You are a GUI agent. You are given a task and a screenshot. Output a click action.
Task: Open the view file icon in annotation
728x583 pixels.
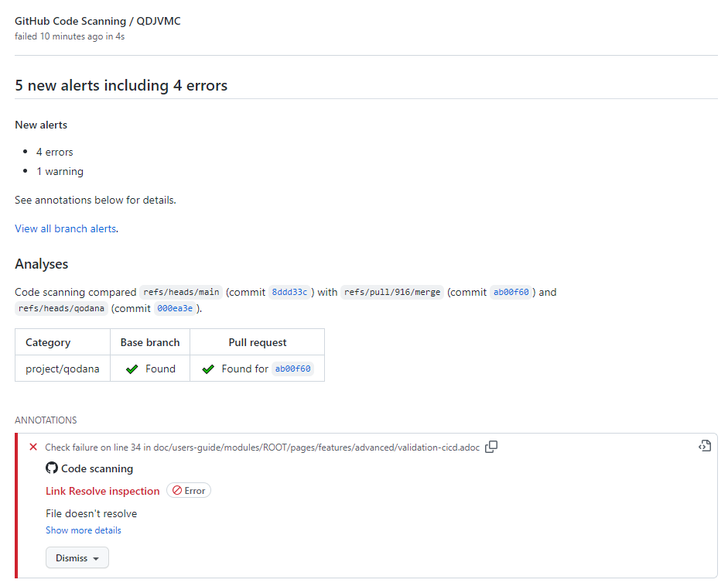click(705, 446)
